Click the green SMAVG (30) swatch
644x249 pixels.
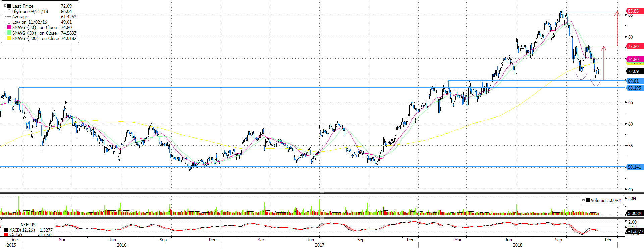coord(9,33)
